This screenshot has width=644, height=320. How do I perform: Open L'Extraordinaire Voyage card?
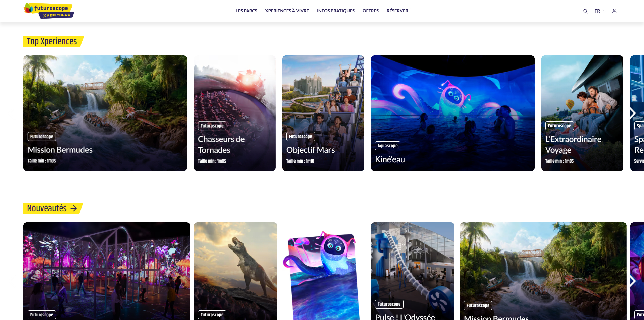click(582, 113)
